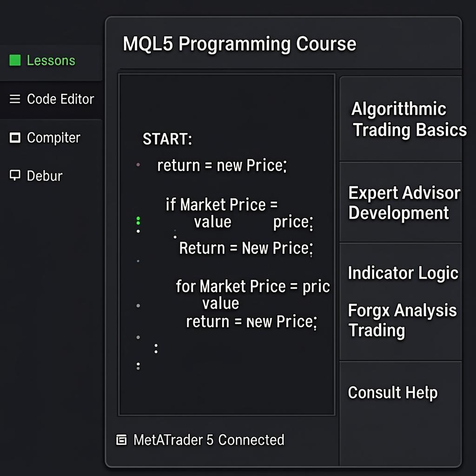This screenshot has height=476, width=476.
Task: Click the green Lessons square icon
Action: (15, 60)
